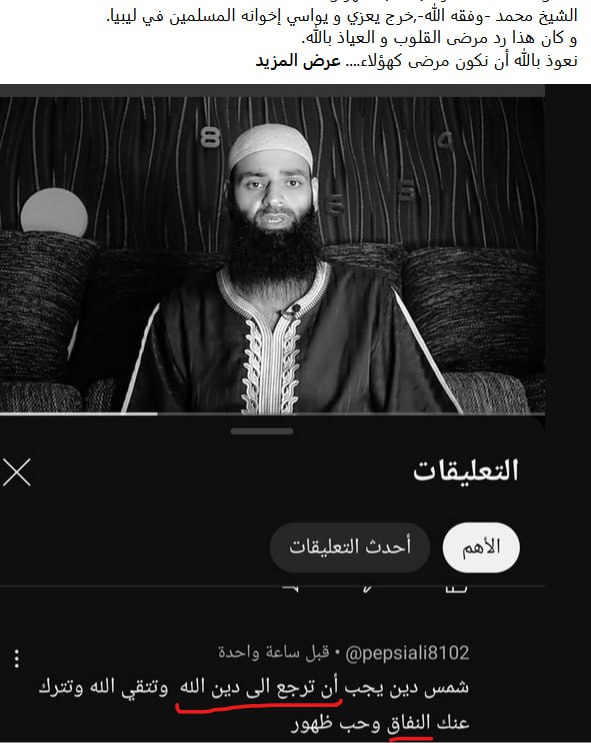Tap the clipped thumbs icon below the filters
Screen dimensions: 591x743
[x=367, y=589]
